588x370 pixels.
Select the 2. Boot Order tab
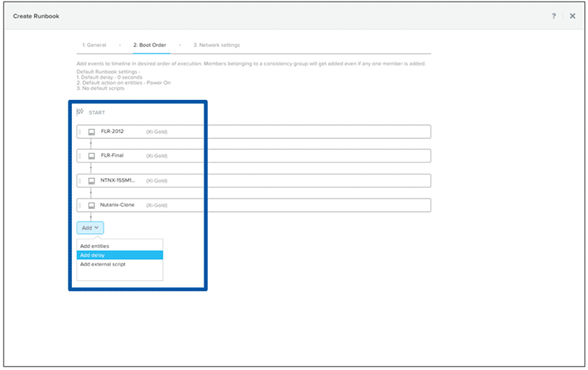(151, 46)
